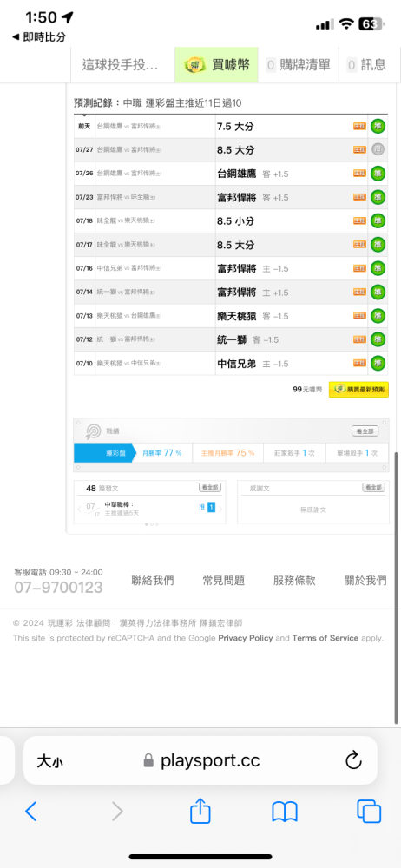Tap the playsport.cc address field

200,760
